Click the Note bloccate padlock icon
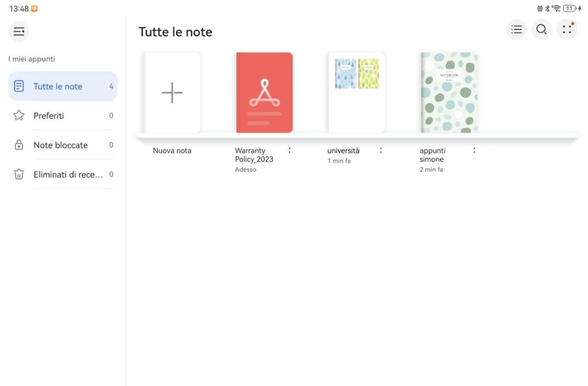The height and width of the screenshot is (386, 588). (x=19, y=145)
